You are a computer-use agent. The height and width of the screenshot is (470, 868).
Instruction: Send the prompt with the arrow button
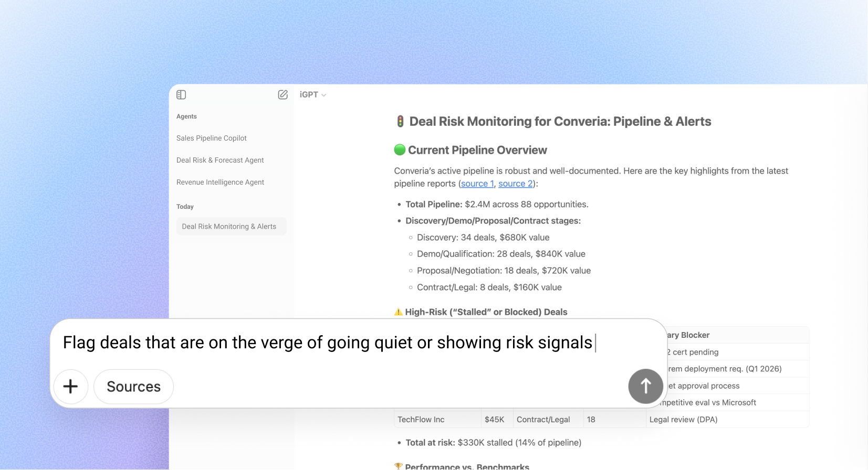pyautogui.click(x=645, y=387)
